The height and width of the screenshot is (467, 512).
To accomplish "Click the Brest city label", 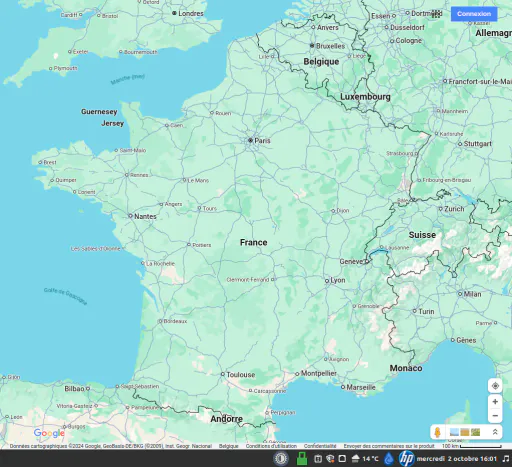I will click(50, 163).
